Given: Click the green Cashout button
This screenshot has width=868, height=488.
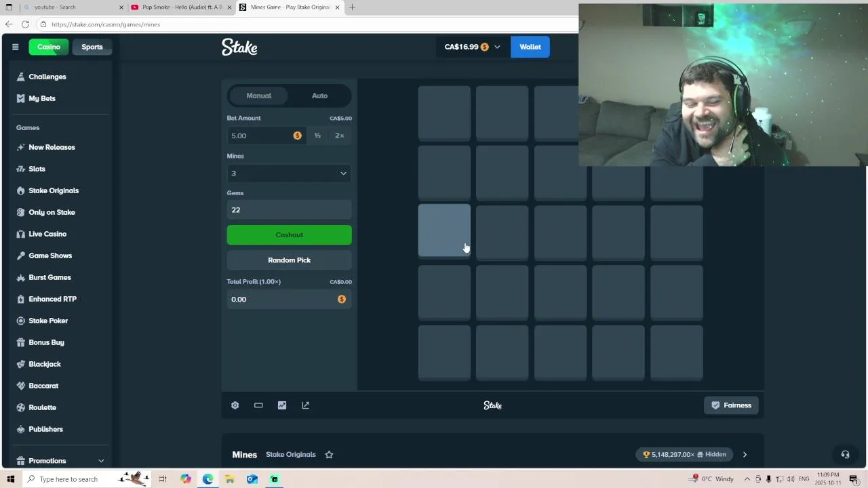Looking at the screenshot, I should click(x=289, y=235).
